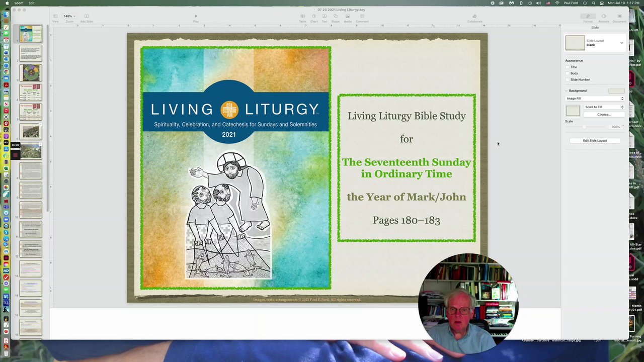Viewport: 644px width, 362px height.
Task: Click the Background color swatch preview
Action: (x=616, y=91)
